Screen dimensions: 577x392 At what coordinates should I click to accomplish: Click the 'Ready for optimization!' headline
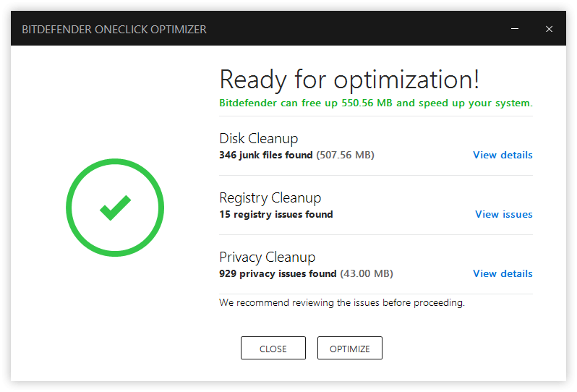click(349, 80)
